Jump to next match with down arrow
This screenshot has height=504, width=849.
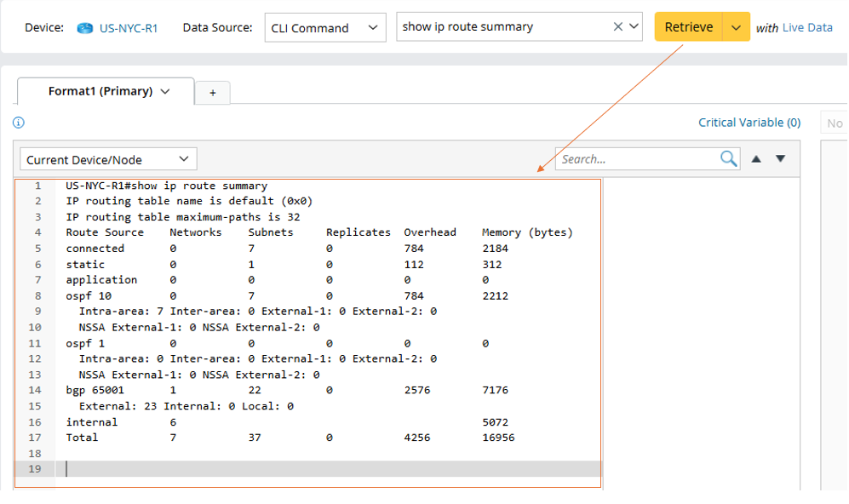(780, 159)
